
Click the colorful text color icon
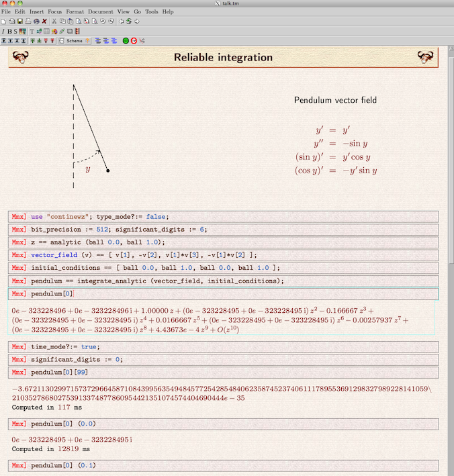pyautogui.click(x=22, y=31)
